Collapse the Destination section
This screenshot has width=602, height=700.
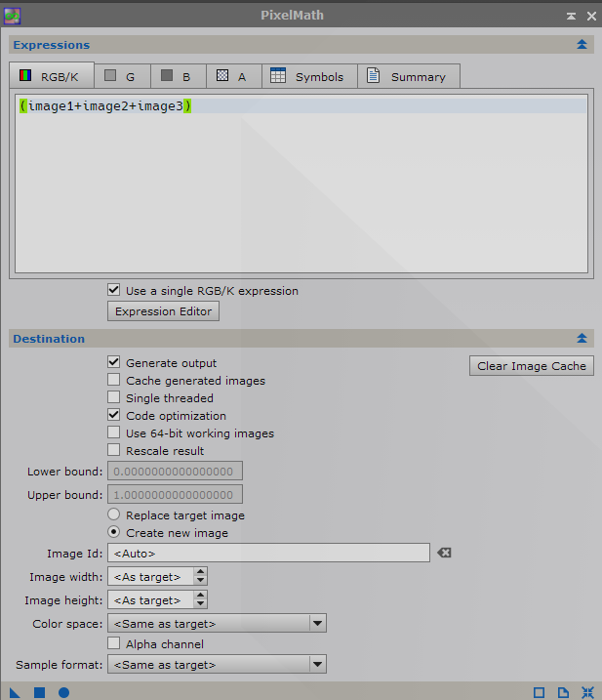click(582, 339)
